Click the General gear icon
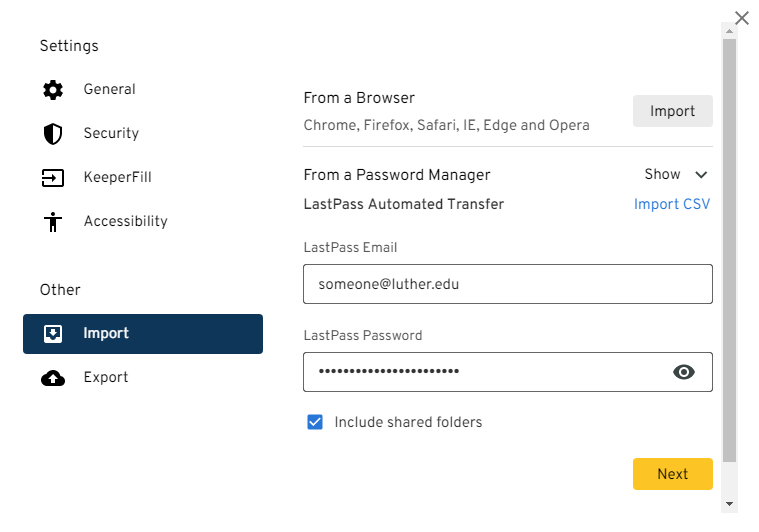 [53, 90]
